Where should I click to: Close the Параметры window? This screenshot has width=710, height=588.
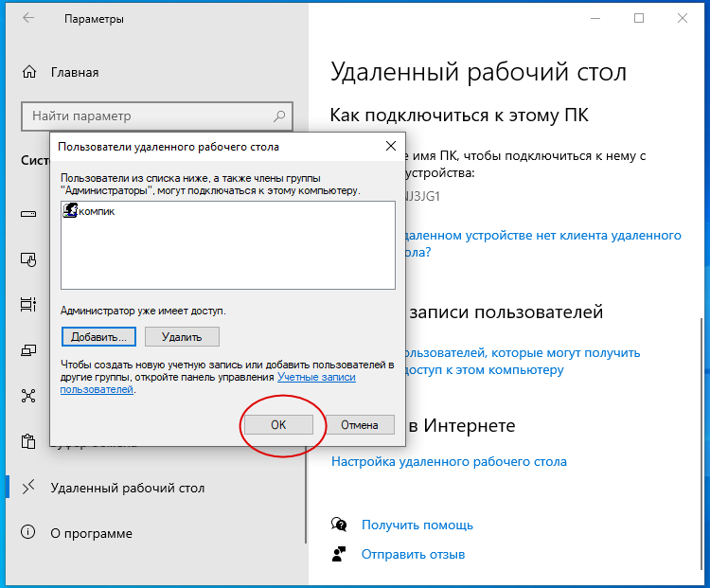[x=683, y=19]
